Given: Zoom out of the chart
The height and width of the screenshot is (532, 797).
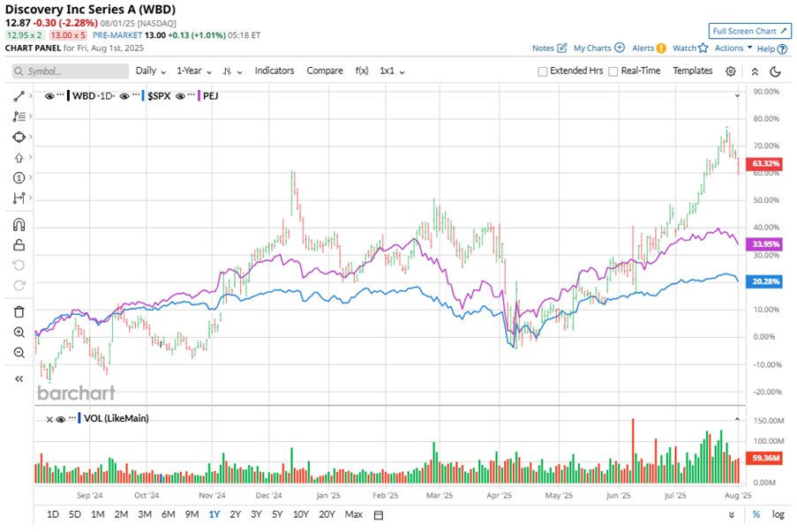Looking at the screenshot, I should point(19,353).
